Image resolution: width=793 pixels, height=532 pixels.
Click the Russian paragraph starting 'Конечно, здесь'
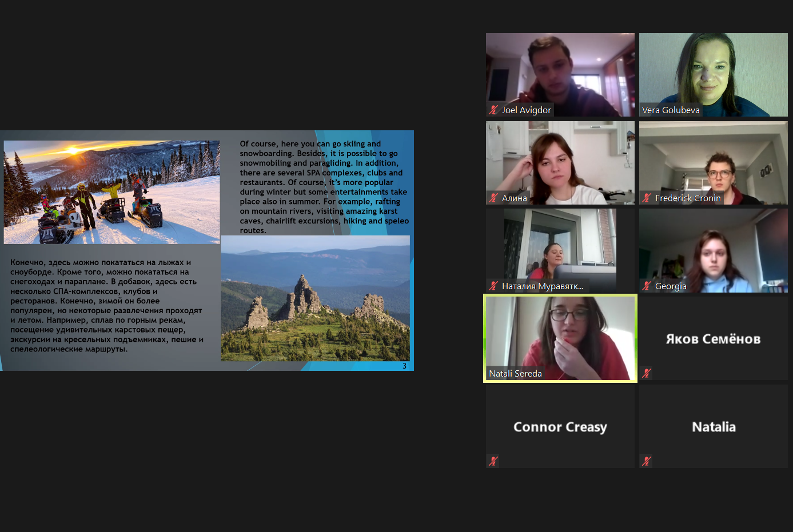(x=107, y=306)
